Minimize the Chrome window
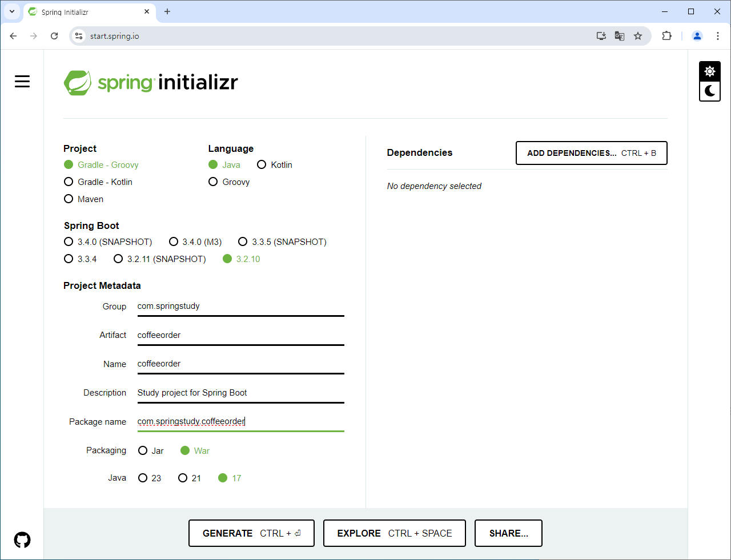 point(665,11)
